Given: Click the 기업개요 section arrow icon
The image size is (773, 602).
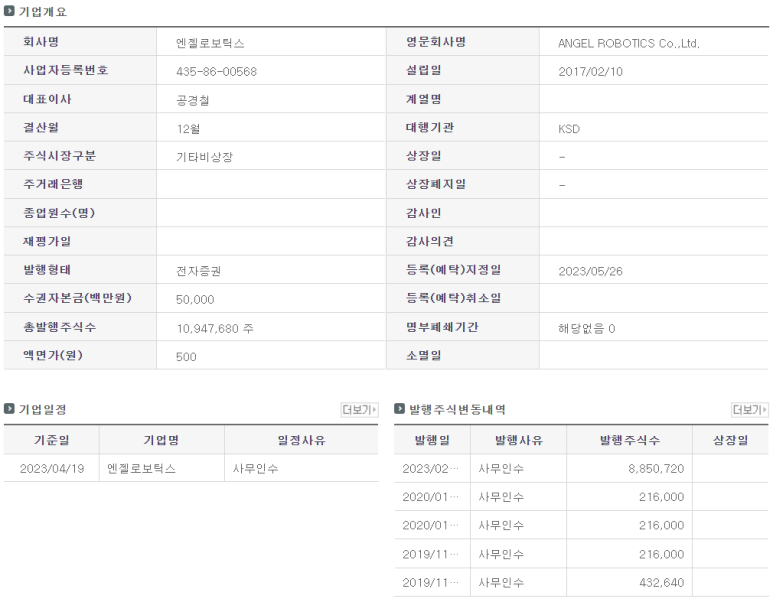Looking at the screenshot, I should pos(9,11).
